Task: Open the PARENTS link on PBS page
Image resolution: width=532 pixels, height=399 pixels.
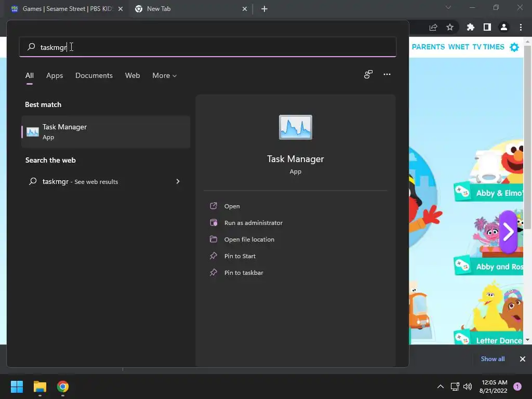Action: 428,47
